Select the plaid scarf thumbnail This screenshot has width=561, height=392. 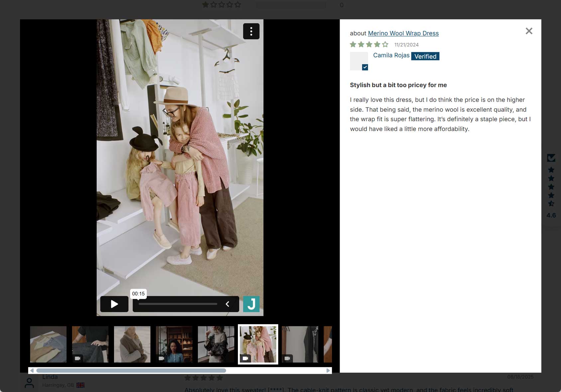coord(216,344)
